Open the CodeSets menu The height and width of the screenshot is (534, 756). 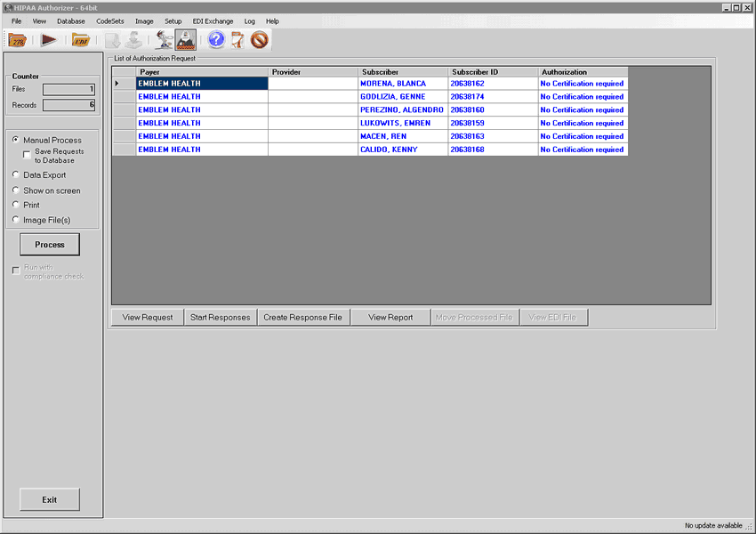tap(110, 20)
